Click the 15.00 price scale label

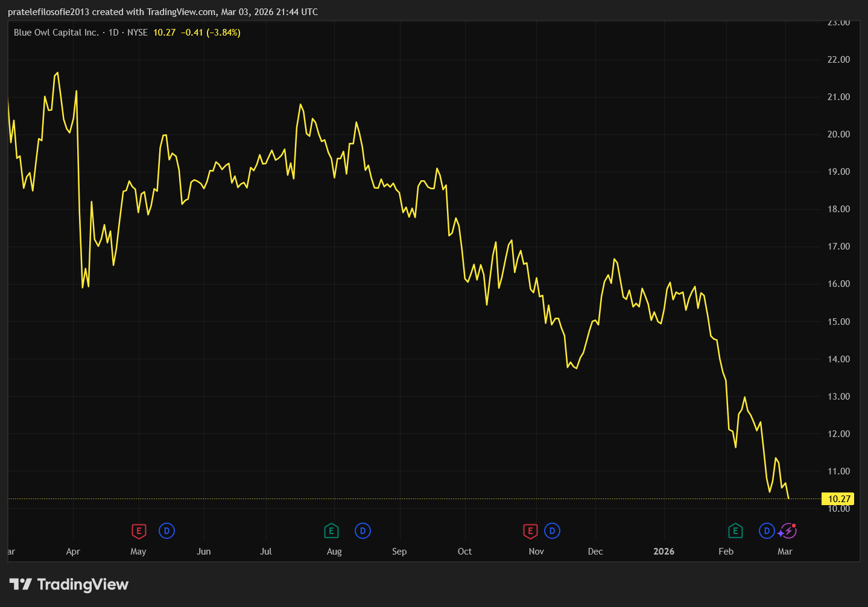point(838,322)
